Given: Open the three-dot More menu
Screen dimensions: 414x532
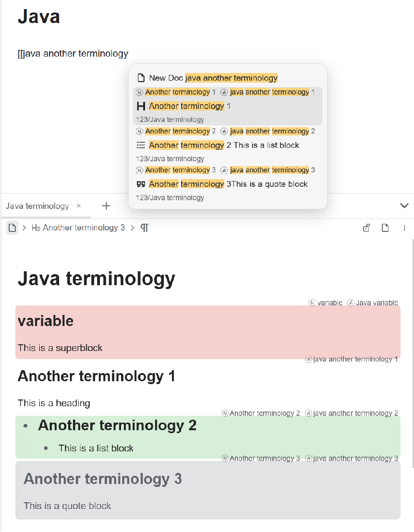Looking at the screenshot, I should click(x=404, y=228).
